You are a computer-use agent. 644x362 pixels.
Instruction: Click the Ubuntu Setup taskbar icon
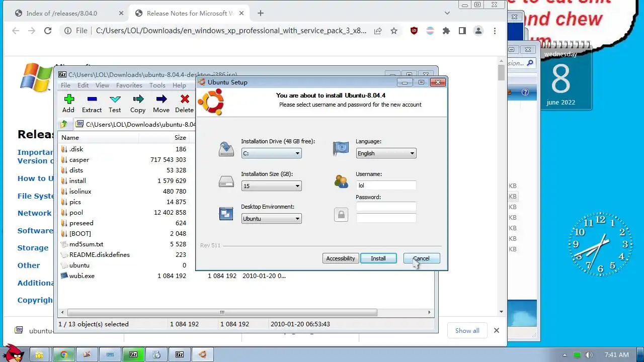pos(202,354)
